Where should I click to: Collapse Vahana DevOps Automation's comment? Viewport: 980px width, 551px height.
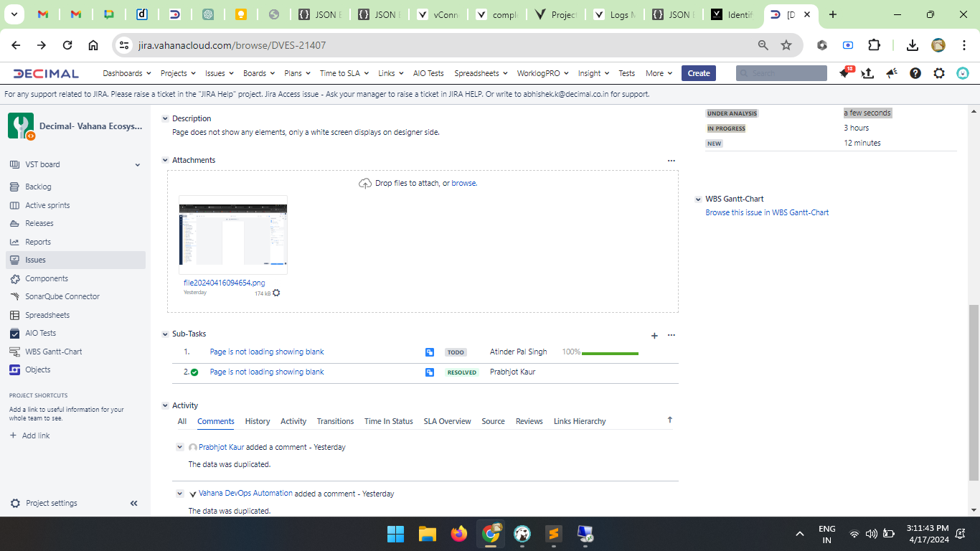point(180,494)
